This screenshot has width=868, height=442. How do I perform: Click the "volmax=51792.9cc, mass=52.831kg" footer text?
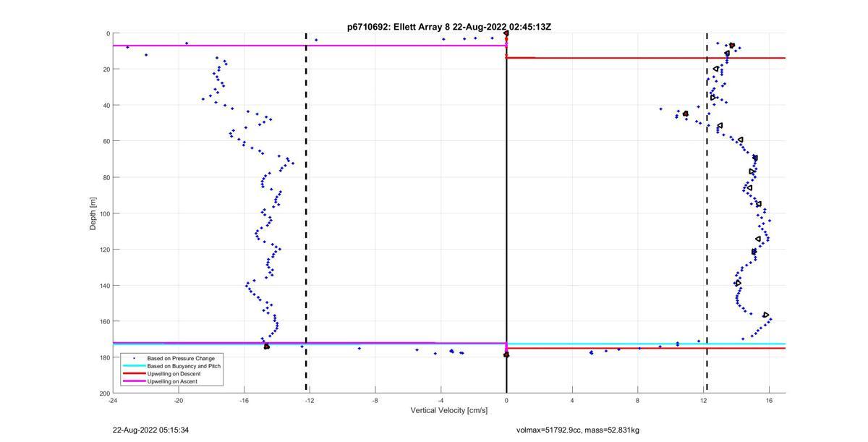coord(578,430)
